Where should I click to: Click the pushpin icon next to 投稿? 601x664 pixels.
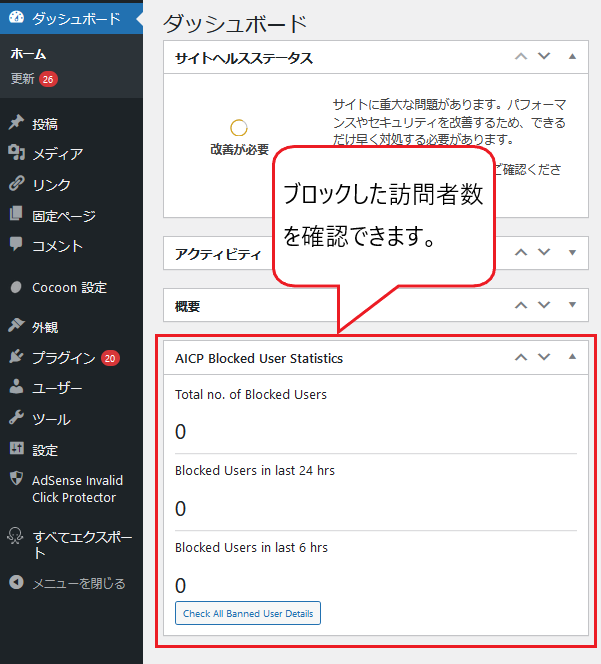click(x=16, y=124)
